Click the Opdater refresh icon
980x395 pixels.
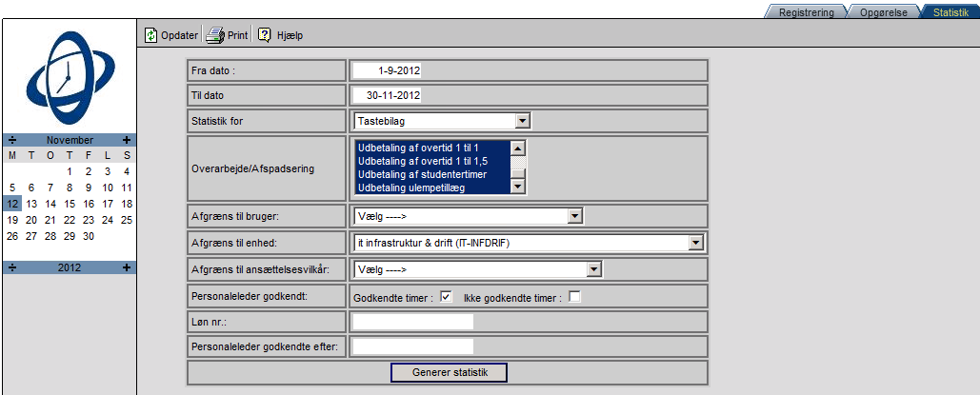tap(150, 35)
